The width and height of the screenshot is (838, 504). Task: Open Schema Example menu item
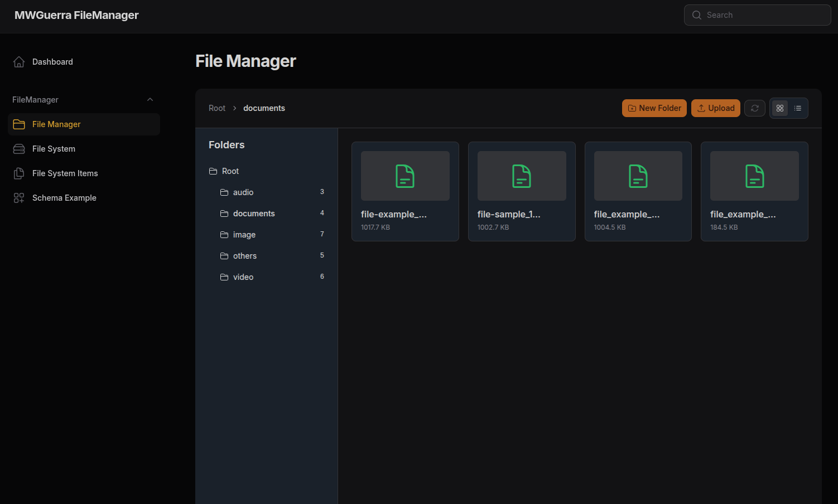click(64, 198)
